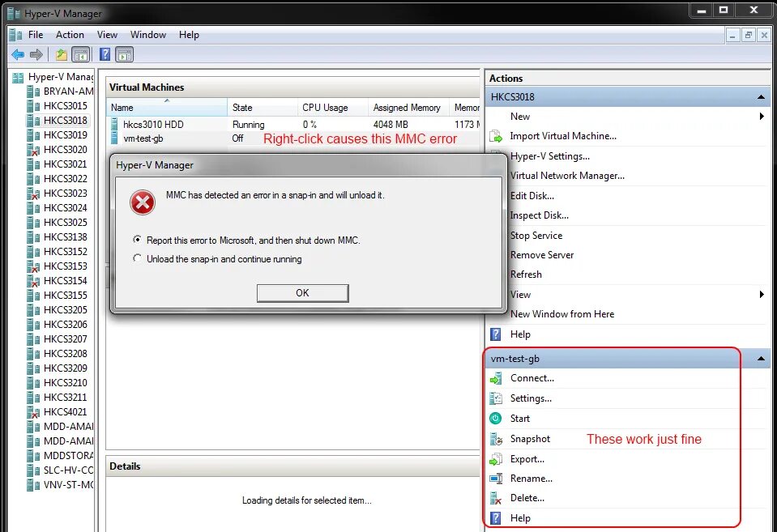Click the Forward arrow toolbar icon
777x532 pixels.
(36, 54)
